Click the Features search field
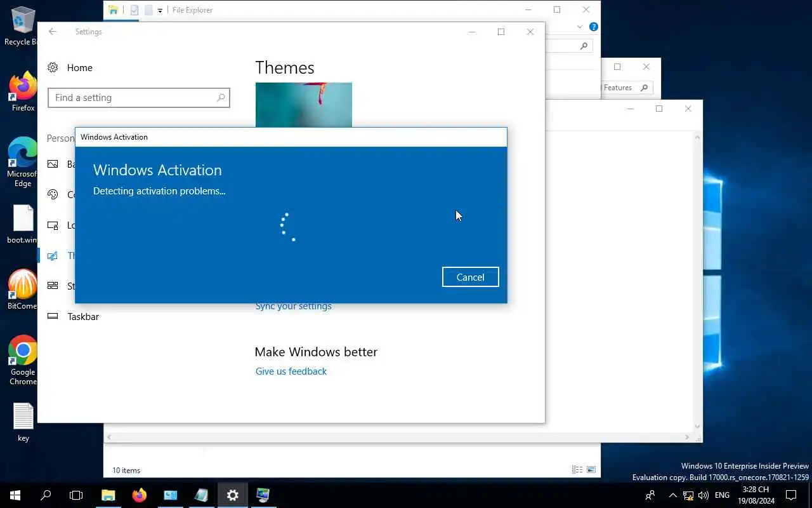Viewport: 812px width, 508px height. 626,88
